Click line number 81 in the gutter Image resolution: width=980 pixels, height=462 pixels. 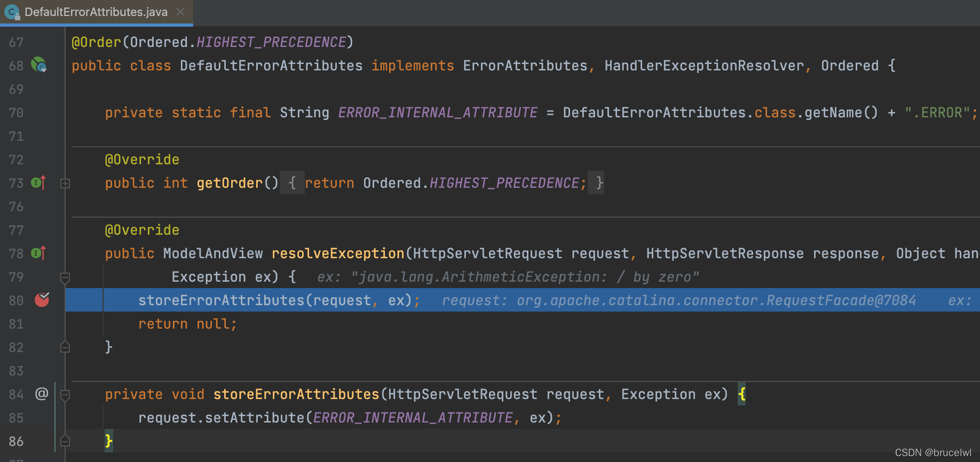tap(16, 324)
